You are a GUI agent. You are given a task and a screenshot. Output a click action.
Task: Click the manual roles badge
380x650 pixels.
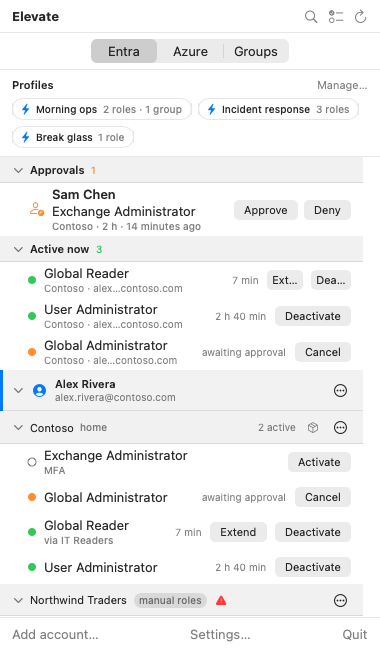tap(170, 600)
